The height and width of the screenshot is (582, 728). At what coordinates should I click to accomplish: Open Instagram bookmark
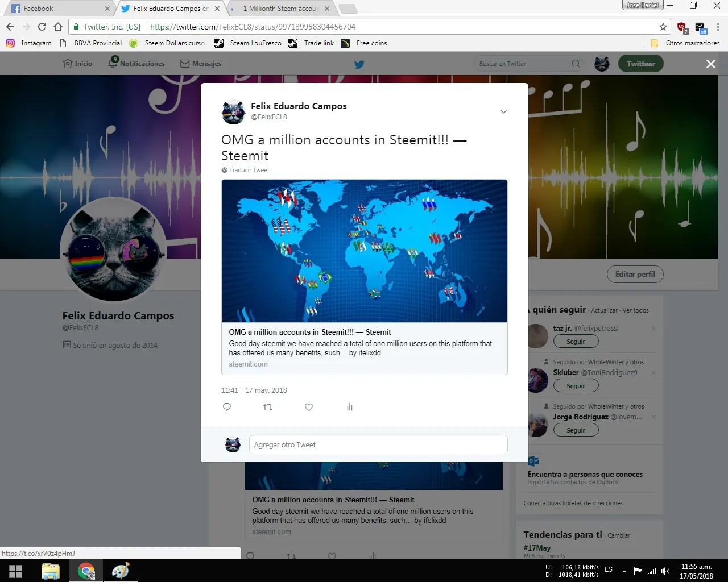[x=29, y=43]
